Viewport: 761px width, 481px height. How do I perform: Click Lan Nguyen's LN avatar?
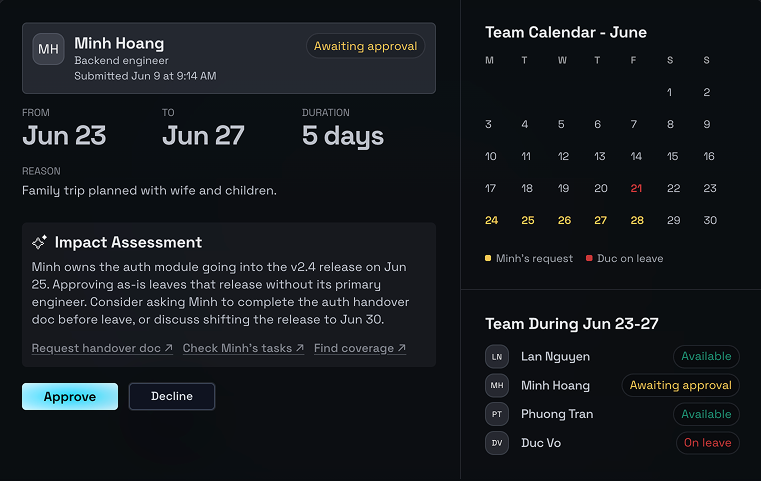click(x=496, y=357)
